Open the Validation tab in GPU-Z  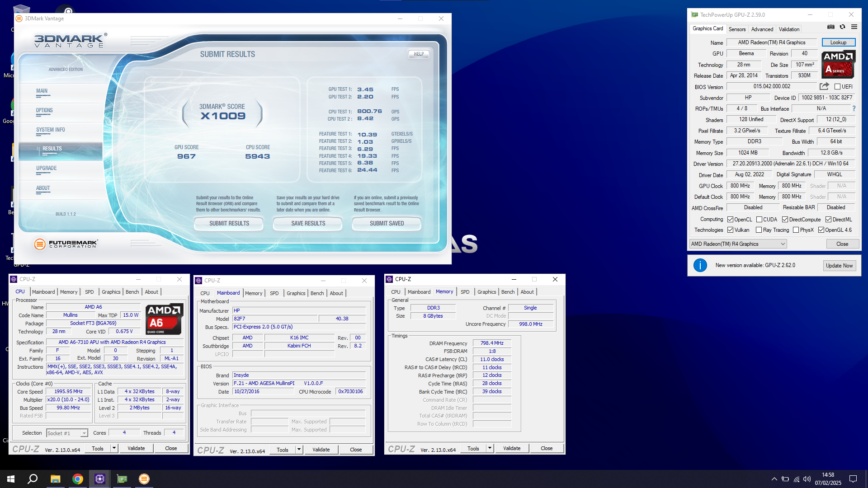coord(789,29)
